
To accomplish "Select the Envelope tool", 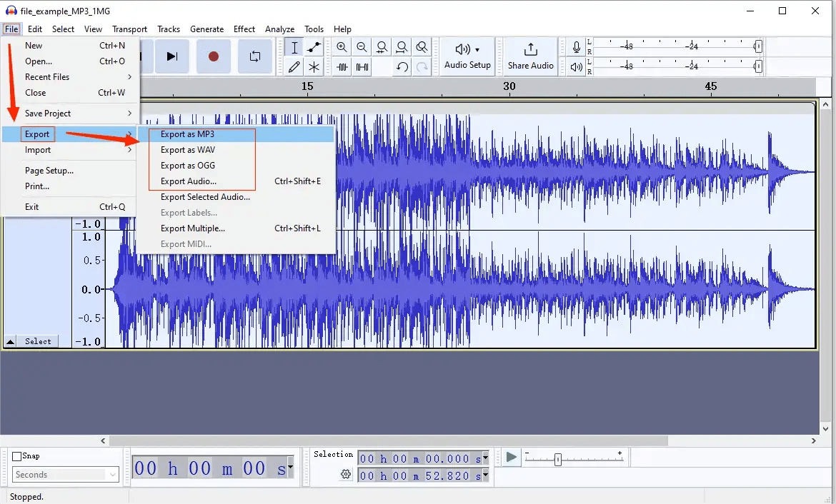I will [x=313, y=47].
